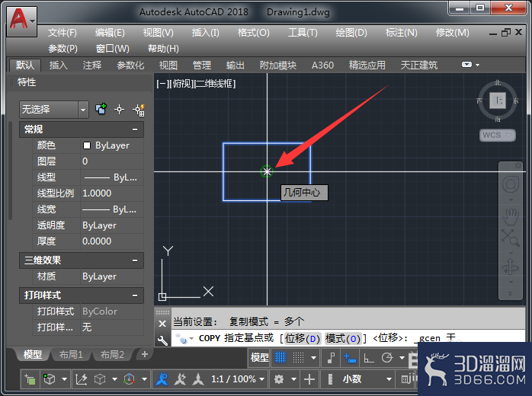Toggle dynamic UCS icon in status bar
Image resolution: width=532 pixels, height=396 pixels.
(81, 379)
